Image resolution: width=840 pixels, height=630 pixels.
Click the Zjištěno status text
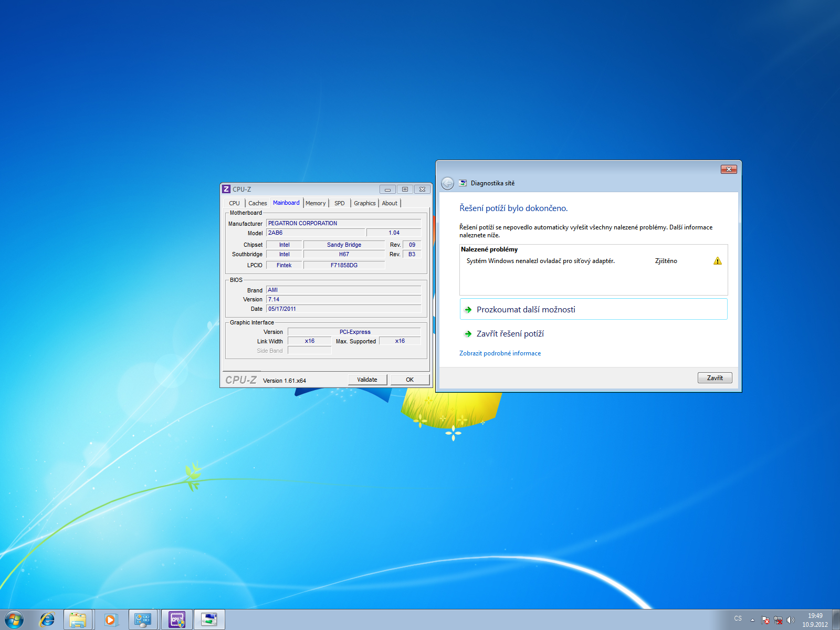click(666, 261)
